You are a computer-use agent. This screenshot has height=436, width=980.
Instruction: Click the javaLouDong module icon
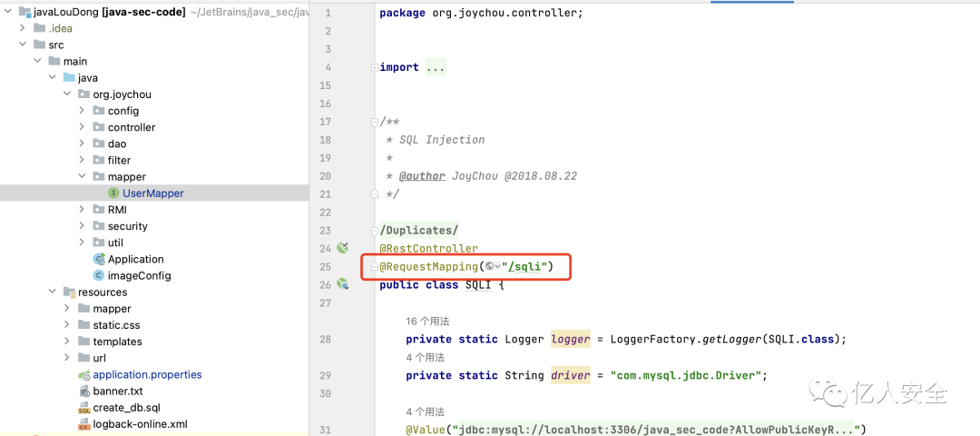tap(25, 12)
